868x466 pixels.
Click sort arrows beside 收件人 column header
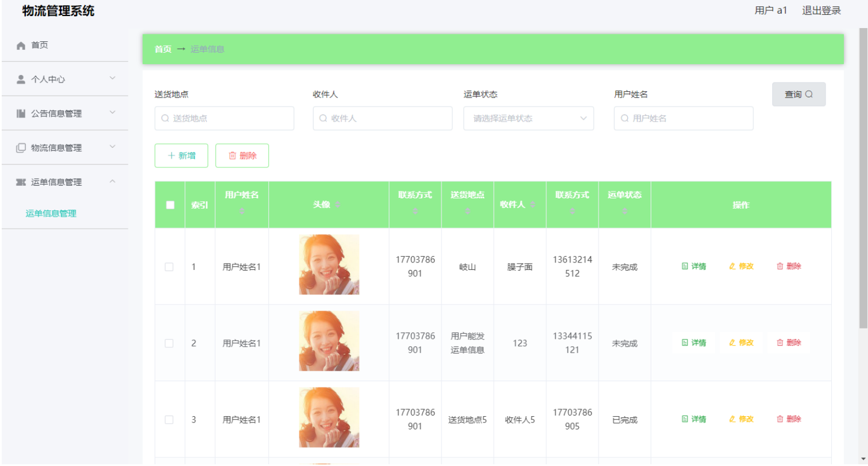click(533, 205)
